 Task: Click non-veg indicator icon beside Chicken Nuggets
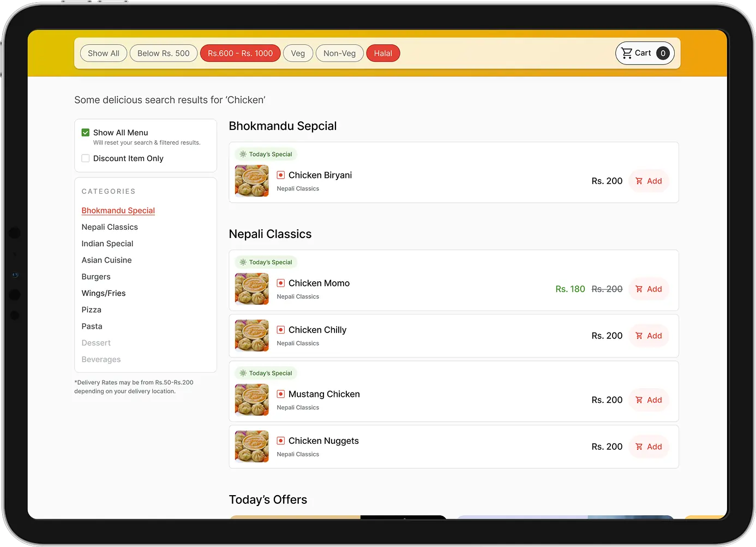[x=280, y=441]
